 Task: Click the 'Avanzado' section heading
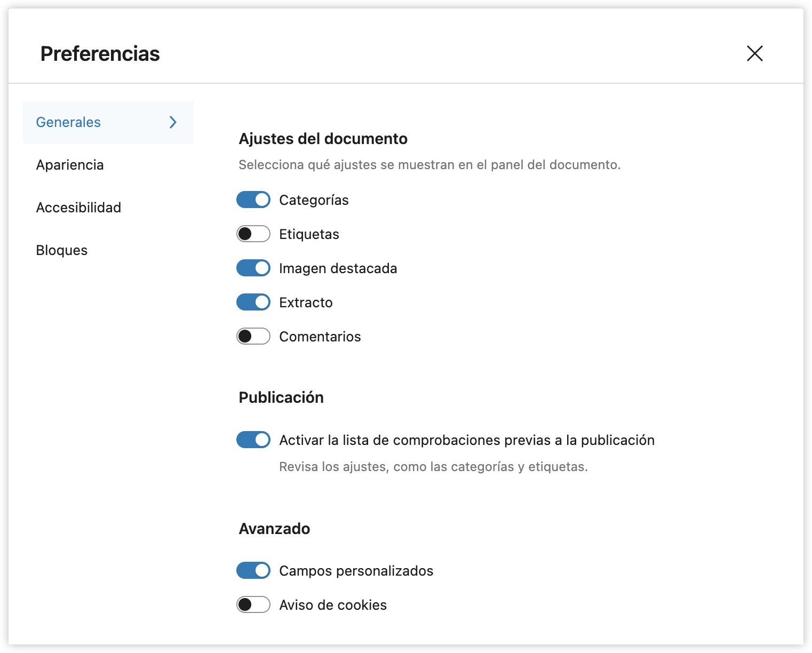pos(274,529)
